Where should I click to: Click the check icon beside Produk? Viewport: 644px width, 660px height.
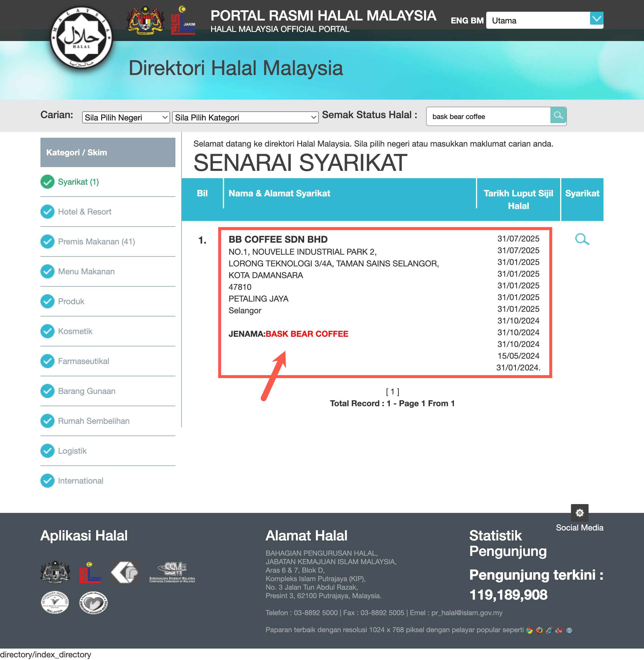coord(47,301)
